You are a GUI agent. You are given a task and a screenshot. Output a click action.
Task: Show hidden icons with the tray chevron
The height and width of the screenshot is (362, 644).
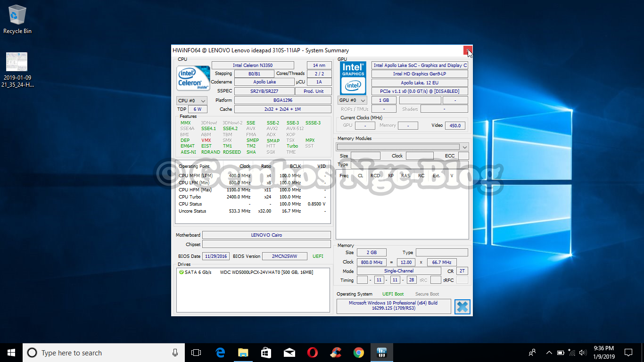(x=549, y=353)
